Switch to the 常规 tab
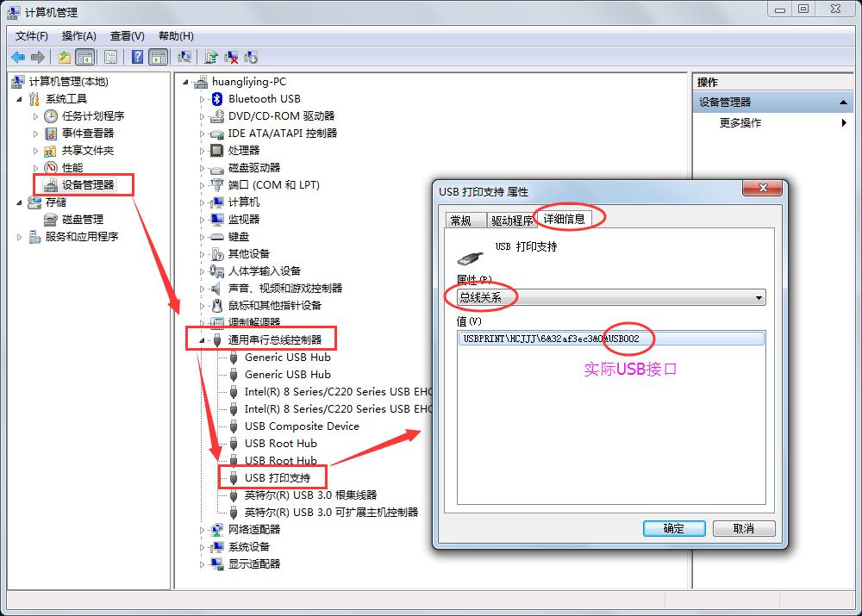Screen dimensions: 862x616 [461, 221]
